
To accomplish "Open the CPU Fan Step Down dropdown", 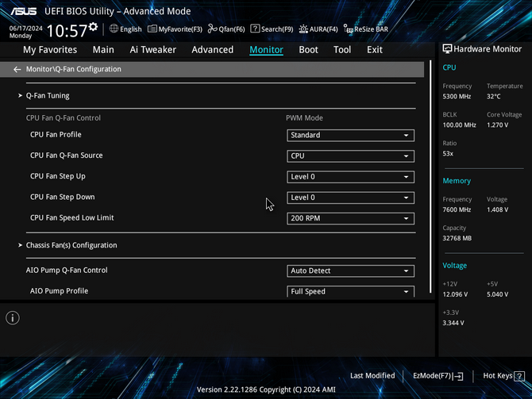I will click(x=350, y=198).
